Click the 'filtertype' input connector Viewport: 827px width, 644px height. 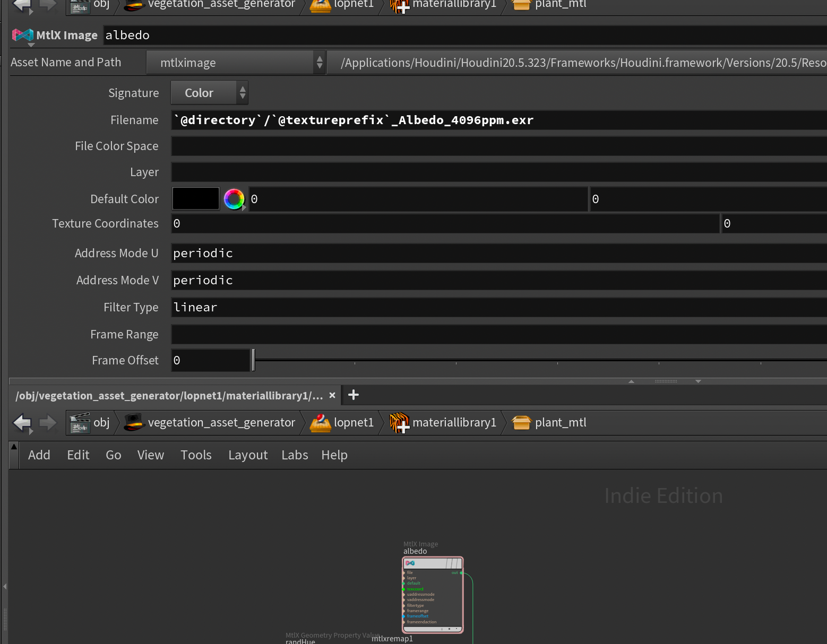pyautogui.click(x=404, y=605)
